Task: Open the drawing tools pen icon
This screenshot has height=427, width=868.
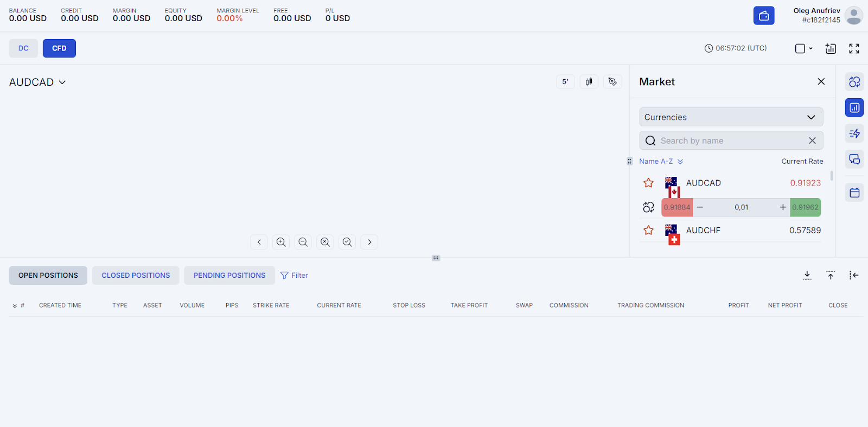Action: 612,82
